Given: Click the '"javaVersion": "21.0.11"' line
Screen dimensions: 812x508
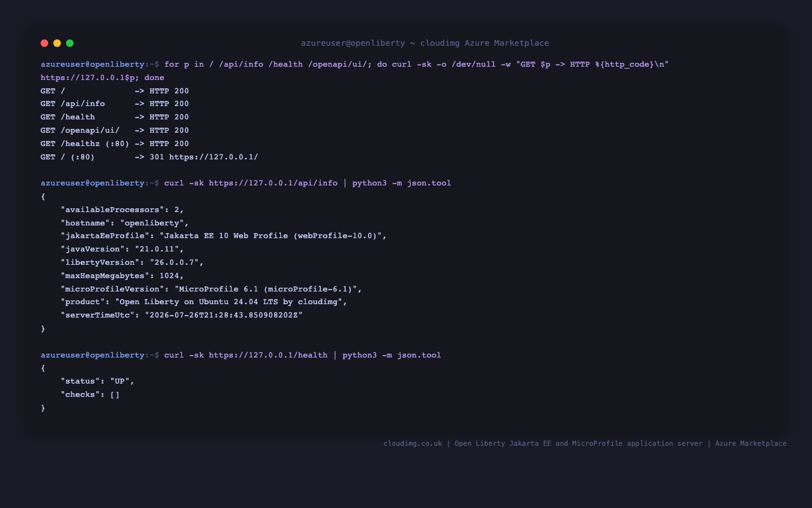Looking at the screenshot, I should coord(122,249).
